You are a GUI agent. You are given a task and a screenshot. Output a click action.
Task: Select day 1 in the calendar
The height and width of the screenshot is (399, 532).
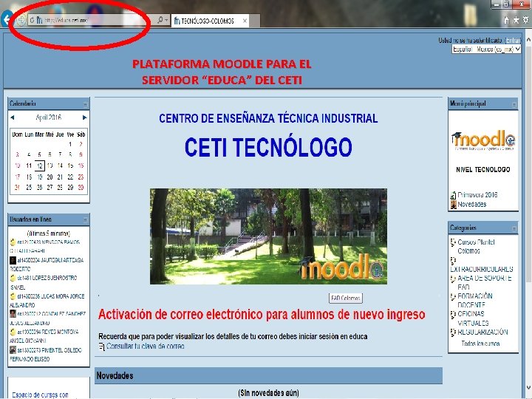point(70,144)
